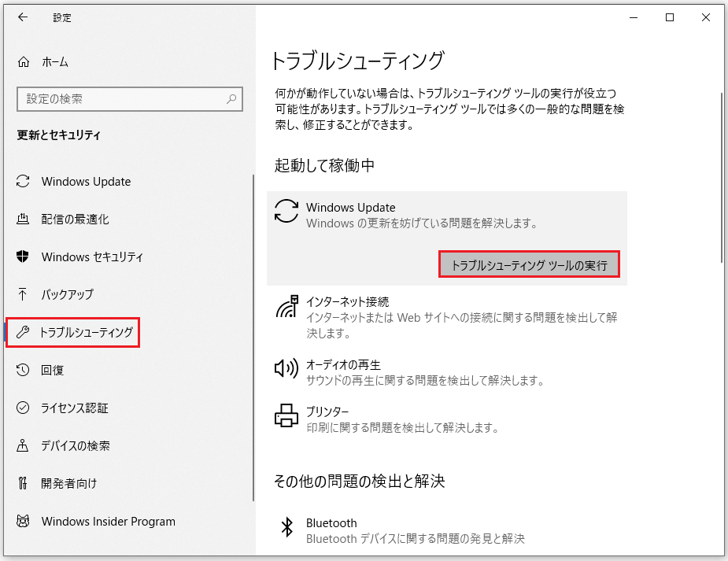This screenshot has height=561, width=728.
Task: Go to デバイスの検索 page
Action: (75, 445)
